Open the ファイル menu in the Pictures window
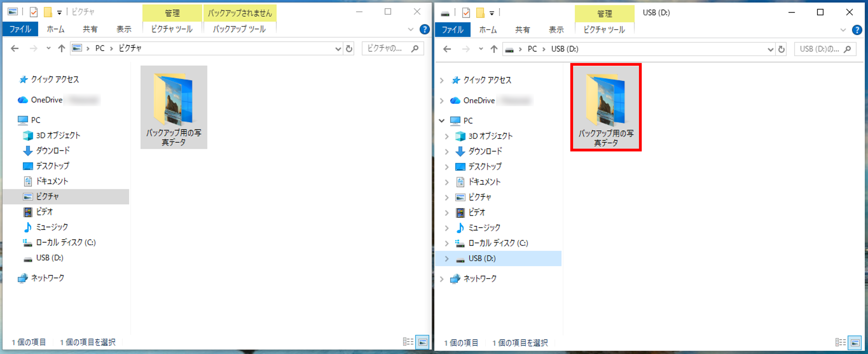The height and width of the screenshot is (354, 868). 20,29
